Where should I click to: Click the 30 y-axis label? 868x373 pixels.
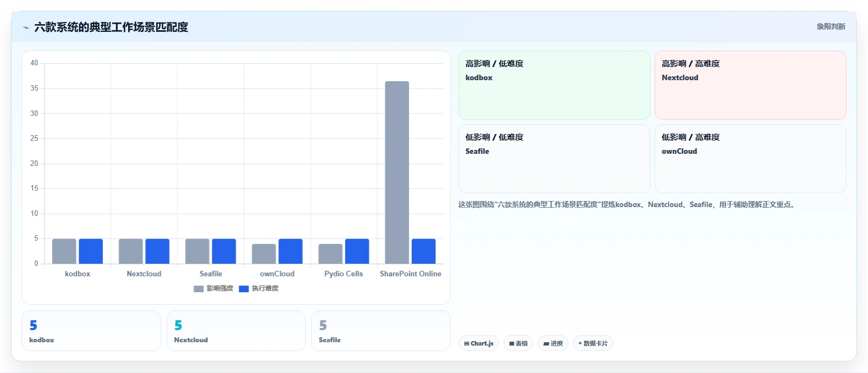(x=34, y=113)
